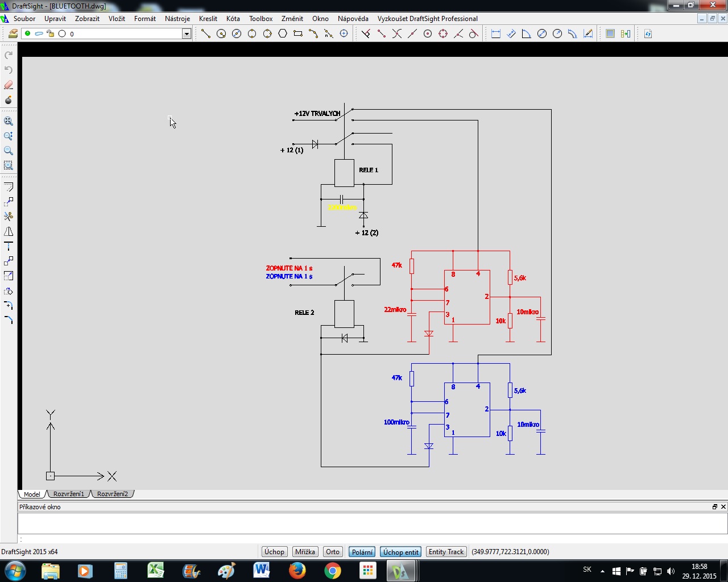Click the Rectangle drawing tool
The width and height of the screenshot is (728, 582).
(298, 34)
